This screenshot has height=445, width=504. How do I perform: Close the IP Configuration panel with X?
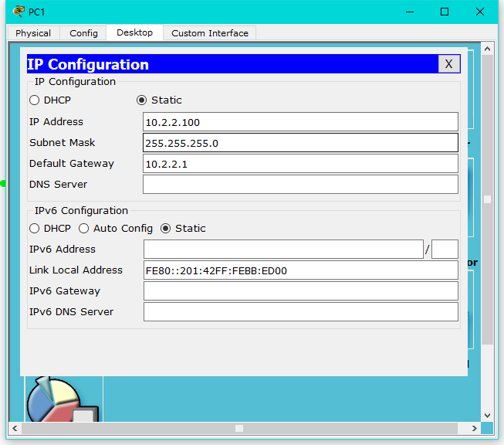point(448,63)
